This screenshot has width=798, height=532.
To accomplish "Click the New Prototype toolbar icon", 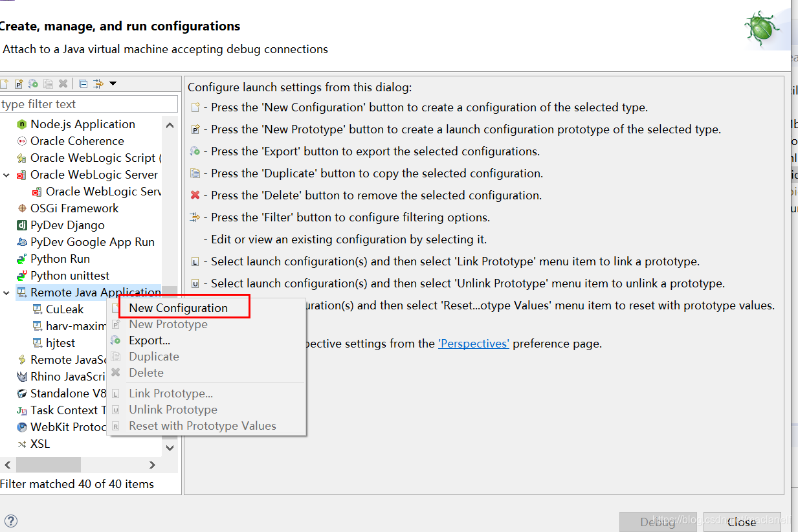I will click(19, 83).
